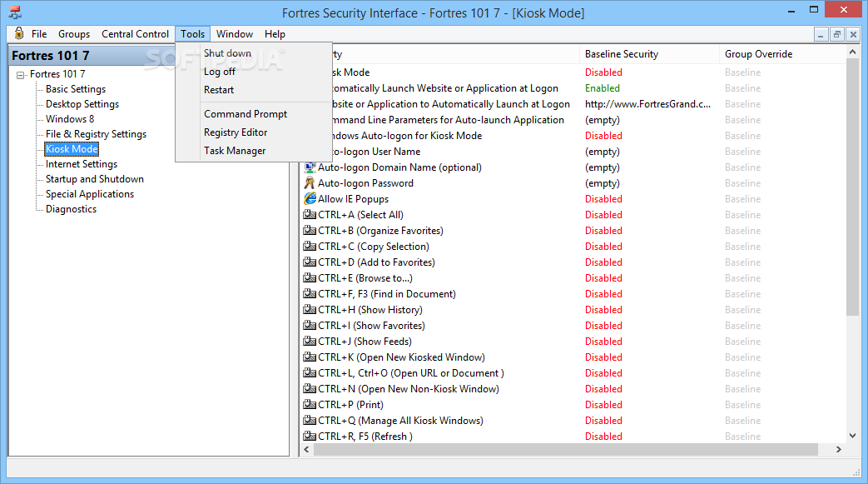Screen dimensions: 868x484
Task: Click the vertical scrollbar up arrow
Action: tap(852, 52)
